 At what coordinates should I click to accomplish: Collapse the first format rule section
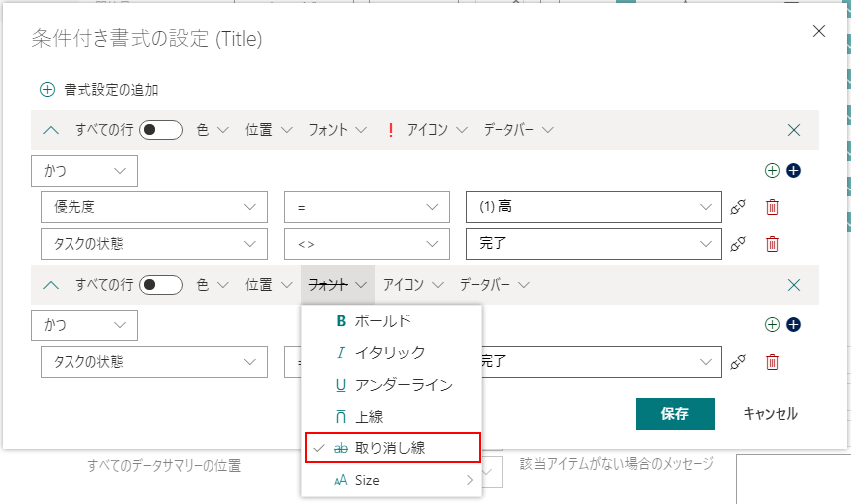[53, 130]
